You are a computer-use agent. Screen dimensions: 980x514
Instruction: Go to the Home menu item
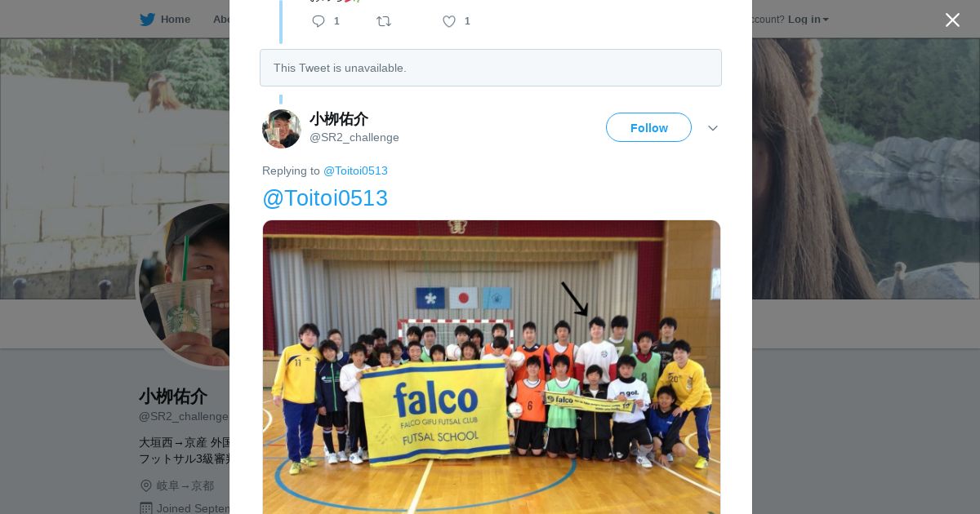point(165,19)
